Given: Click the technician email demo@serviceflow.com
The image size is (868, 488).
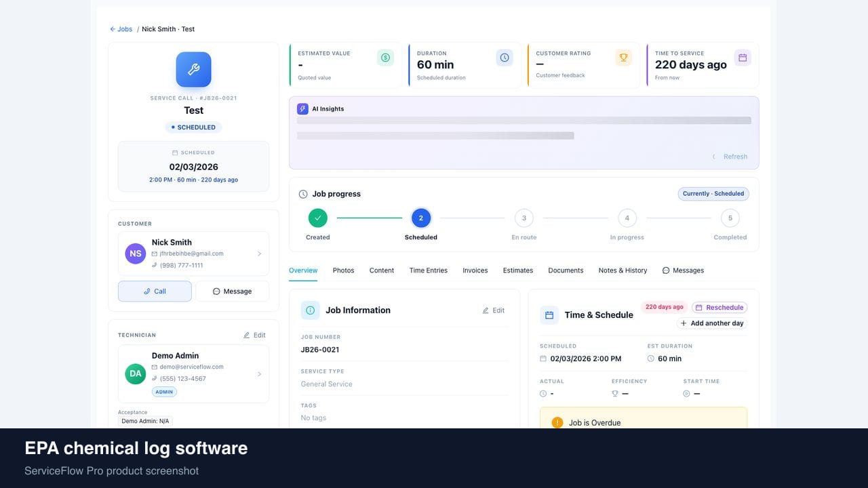Looking at the screenshot, I should pos(191,367).
